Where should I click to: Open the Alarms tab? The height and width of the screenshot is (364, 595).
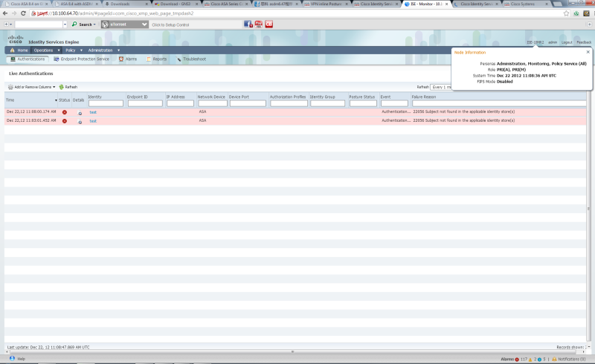click(127, 59)
